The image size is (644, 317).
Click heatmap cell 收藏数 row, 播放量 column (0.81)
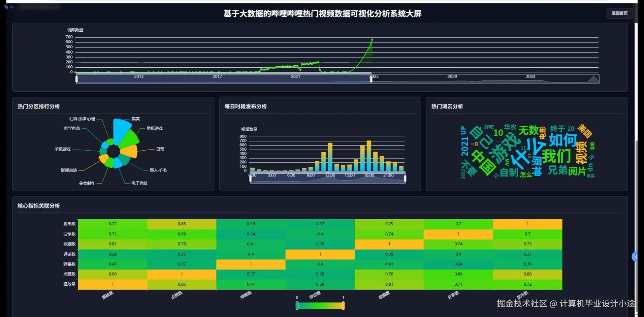(112, 244)
